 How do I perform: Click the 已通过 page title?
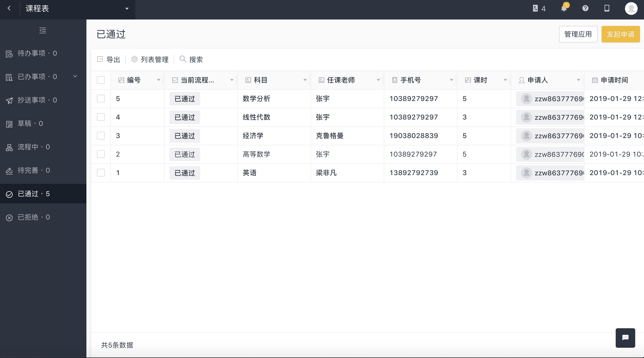(x=111, y=34)
